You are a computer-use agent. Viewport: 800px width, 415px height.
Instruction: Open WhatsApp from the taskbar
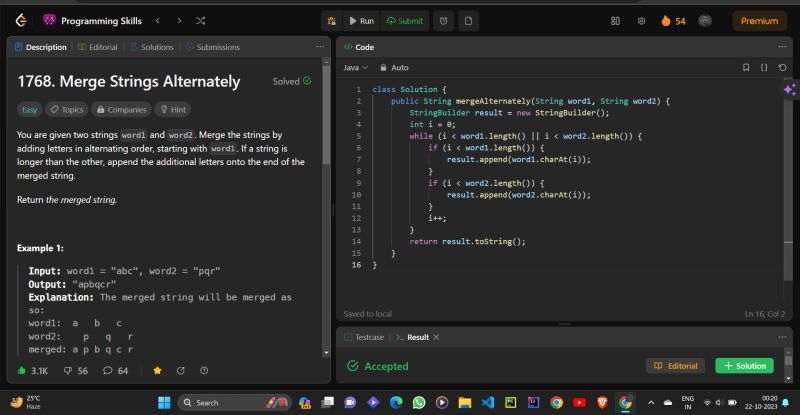[x=419, y=403]
